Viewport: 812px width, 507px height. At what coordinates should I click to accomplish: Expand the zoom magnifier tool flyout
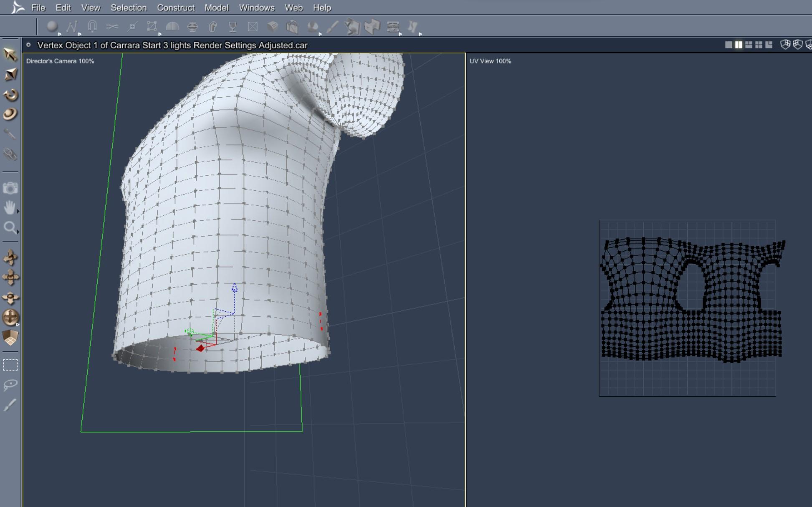[18, 232]
